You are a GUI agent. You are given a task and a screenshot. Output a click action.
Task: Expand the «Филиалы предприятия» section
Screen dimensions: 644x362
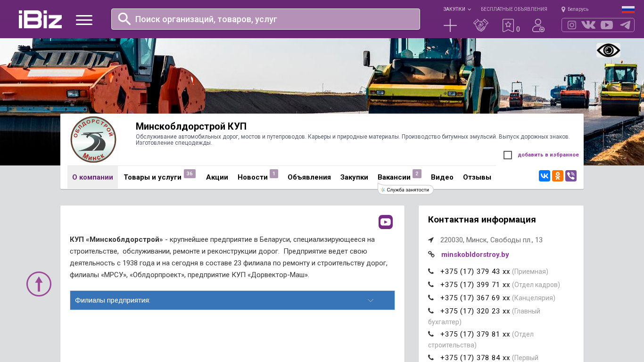[x=232, y=300]
